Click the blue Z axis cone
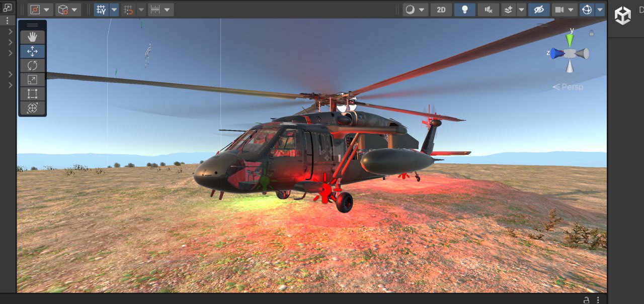The height and width of the screenshot is (304, 644). (556, 53)
